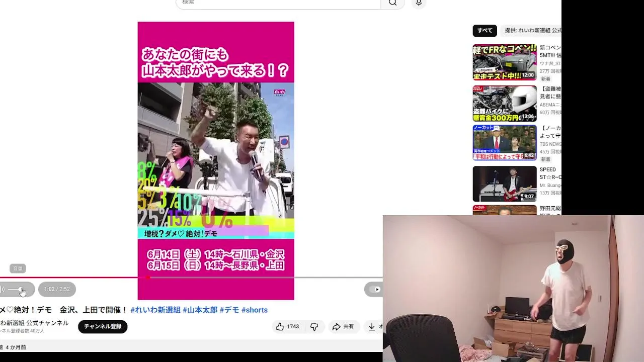Mute using the volume speaker icon

[x=2, y=289]
